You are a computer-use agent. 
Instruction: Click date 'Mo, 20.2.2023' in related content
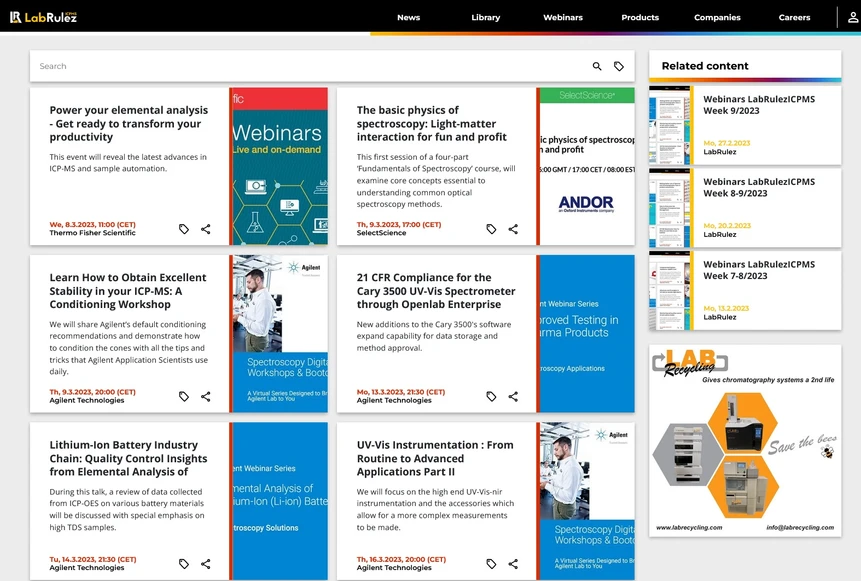pos(727,226)
